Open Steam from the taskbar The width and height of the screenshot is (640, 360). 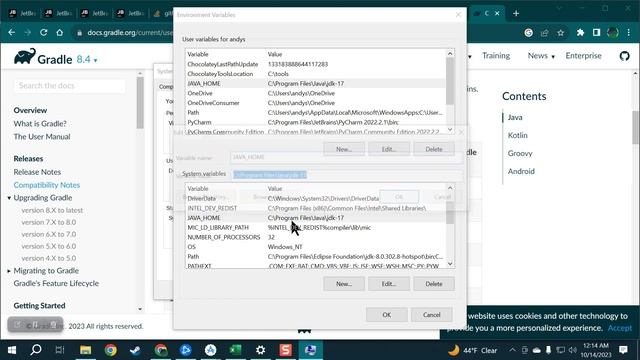tap(135, 350)
